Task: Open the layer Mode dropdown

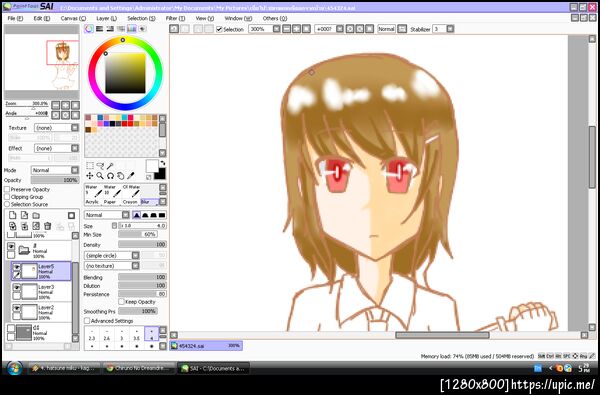Action: click(55, 170)
